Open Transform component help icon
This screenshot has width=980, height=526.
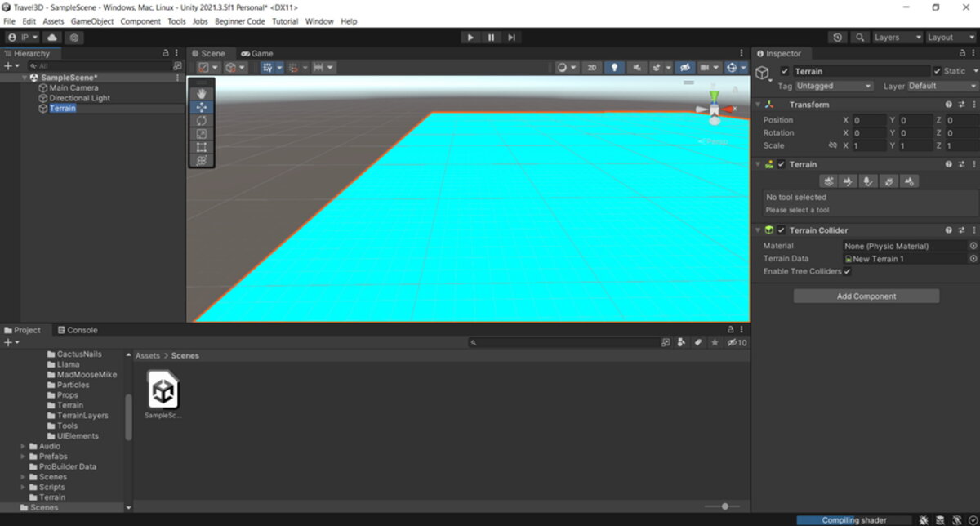[x=948, y=105]
